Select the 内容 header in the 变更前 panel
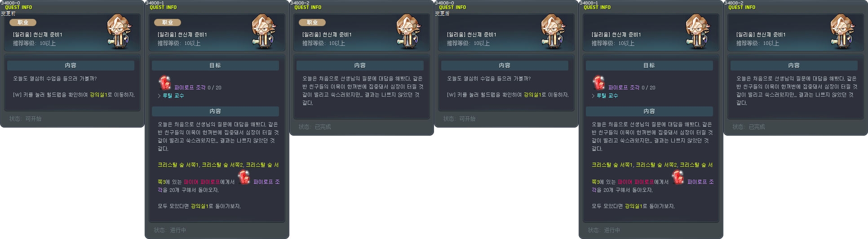 point(71,66)
